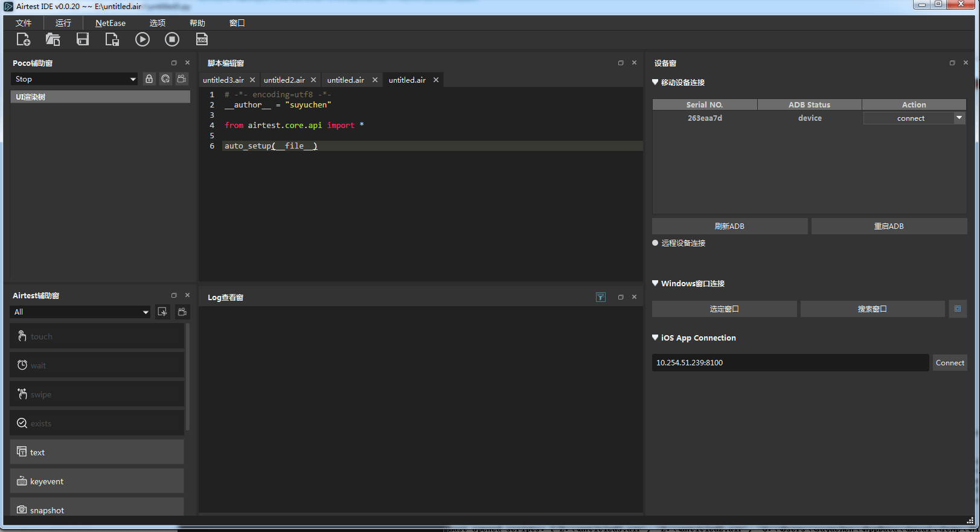Close the 设备窗 panel
980x532 pixels.
[966, 63]
